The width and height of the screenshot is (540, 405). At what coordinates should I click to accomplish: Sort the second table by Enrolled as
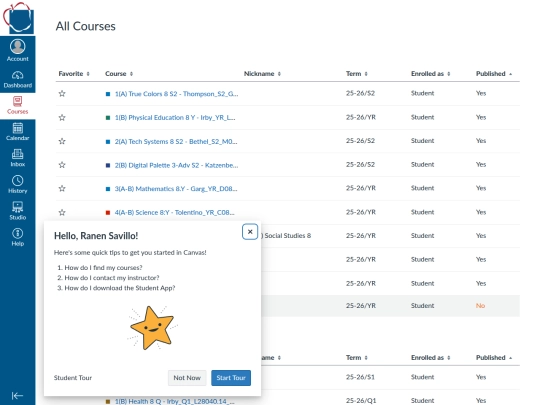click(430, 358)
